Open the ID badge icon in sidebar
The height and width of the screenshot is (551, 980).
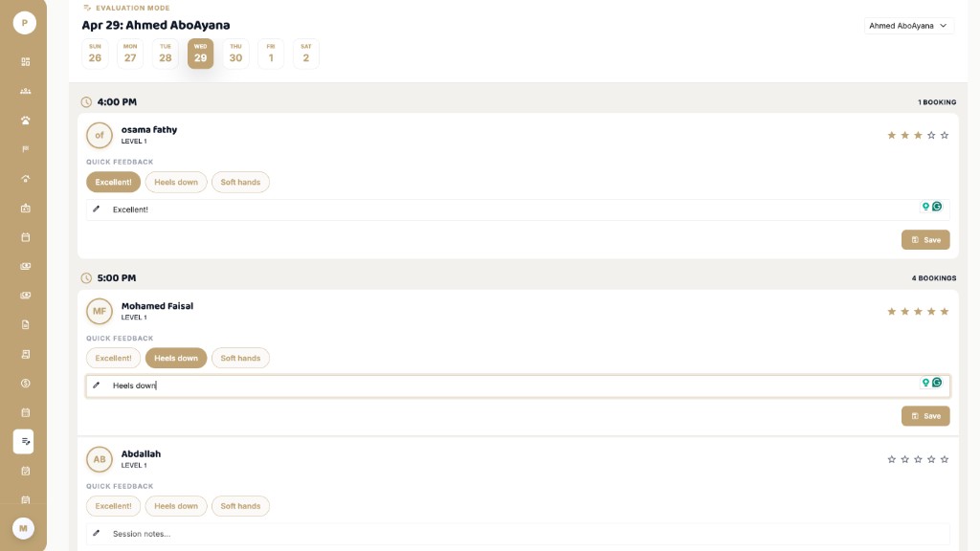click(x=26, y=208)
